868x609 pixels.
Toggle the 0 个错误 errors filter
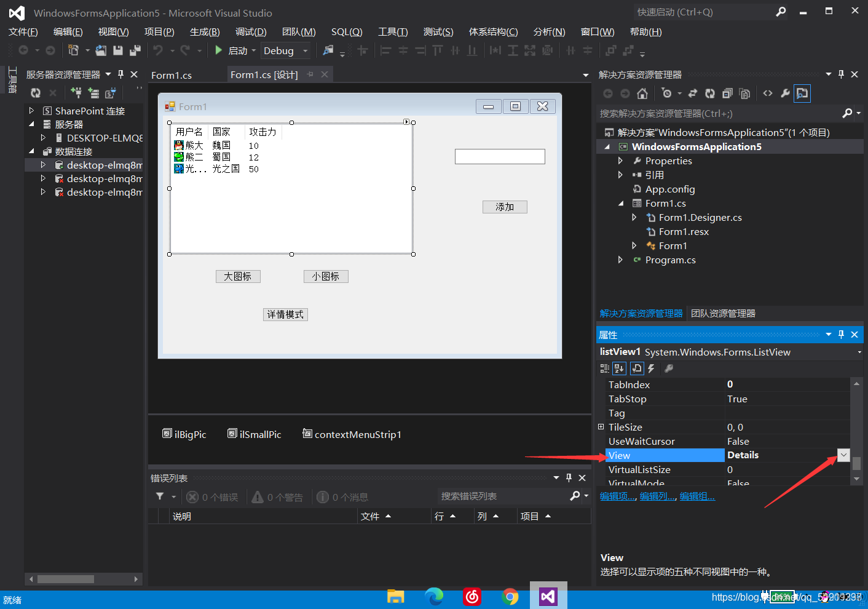click(212, 497)
